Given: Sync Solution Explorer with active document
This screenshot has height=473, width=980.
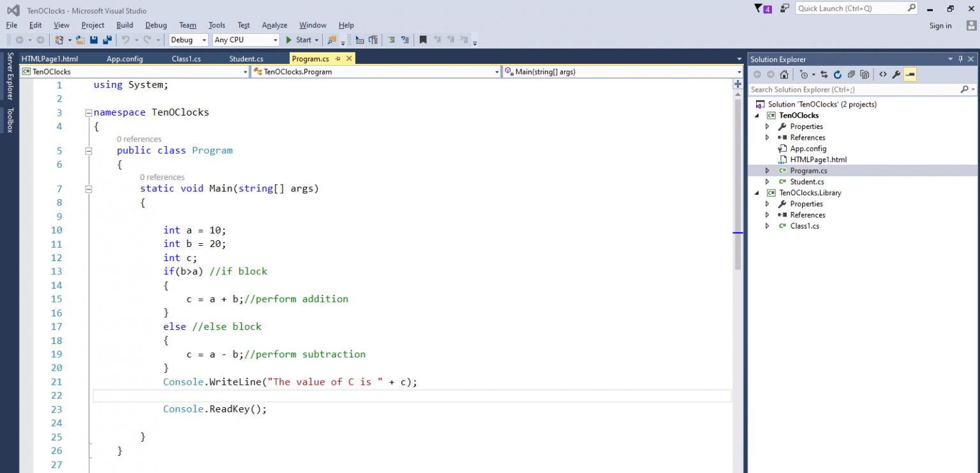Looking at the screenshot, I should (x=824, y=74).
